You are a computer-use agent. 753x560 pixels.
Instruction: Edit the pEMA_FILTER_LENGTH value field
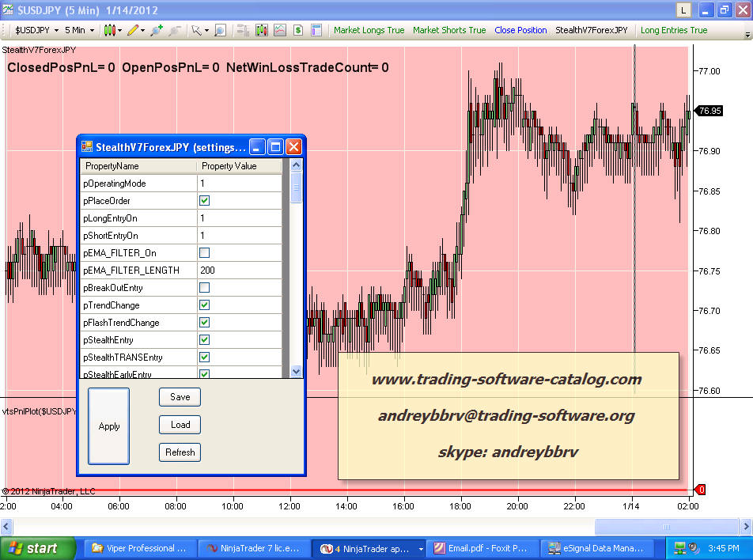click(x=239, y=271)
